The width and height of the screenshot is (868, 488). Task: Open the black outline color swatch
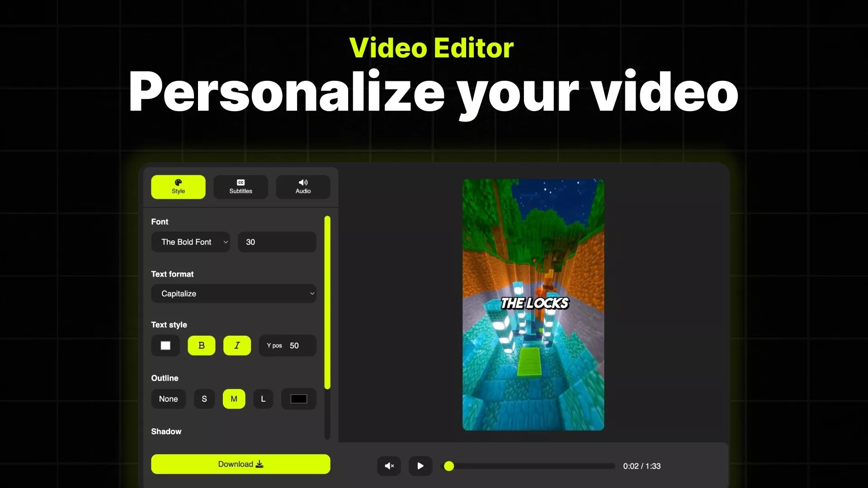coord(298,399)
